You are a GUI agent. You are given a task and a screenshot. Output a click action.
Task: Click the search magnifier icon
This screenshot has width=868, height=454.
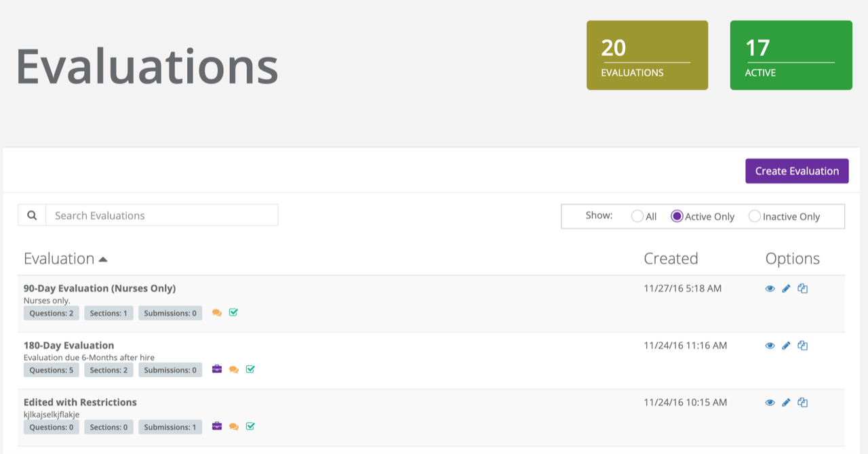coord(32,215)
